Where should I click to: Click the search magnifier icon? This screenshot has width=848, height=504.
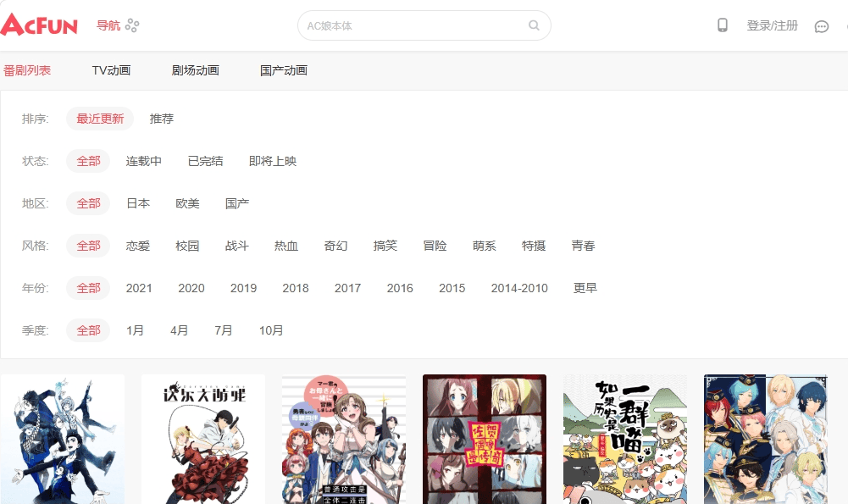(534, 25)
